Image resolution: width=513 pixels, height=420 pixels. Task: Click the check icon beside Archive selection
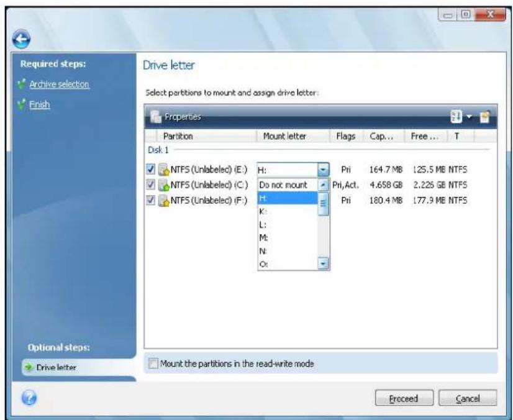click(21, 84)
